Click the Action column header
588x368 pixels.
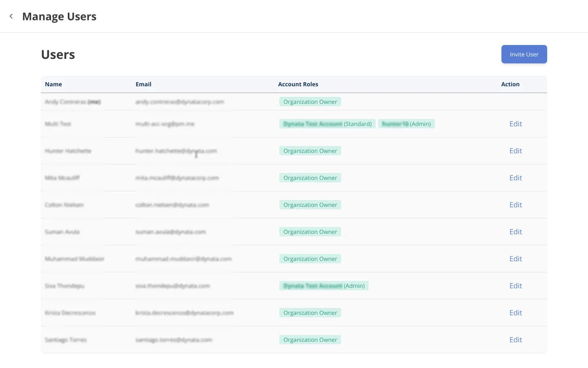point(510,84)
